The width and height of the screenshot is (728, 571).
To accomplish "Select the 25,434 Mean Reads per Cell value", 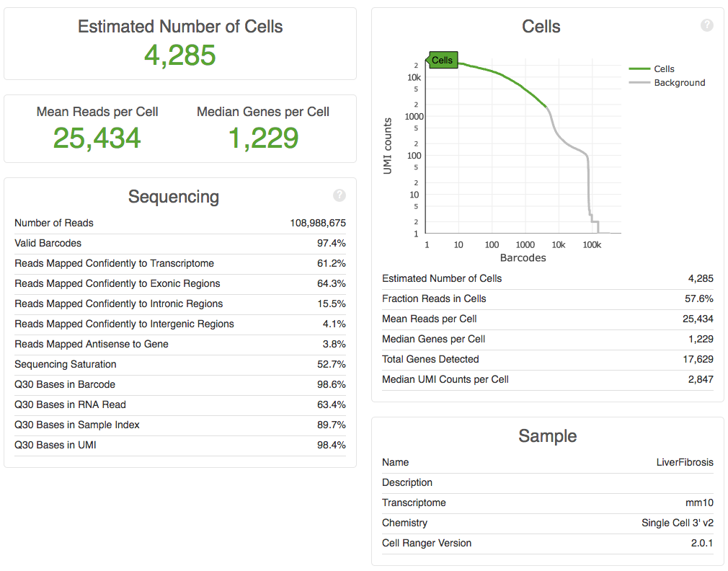I will point(97,138).
